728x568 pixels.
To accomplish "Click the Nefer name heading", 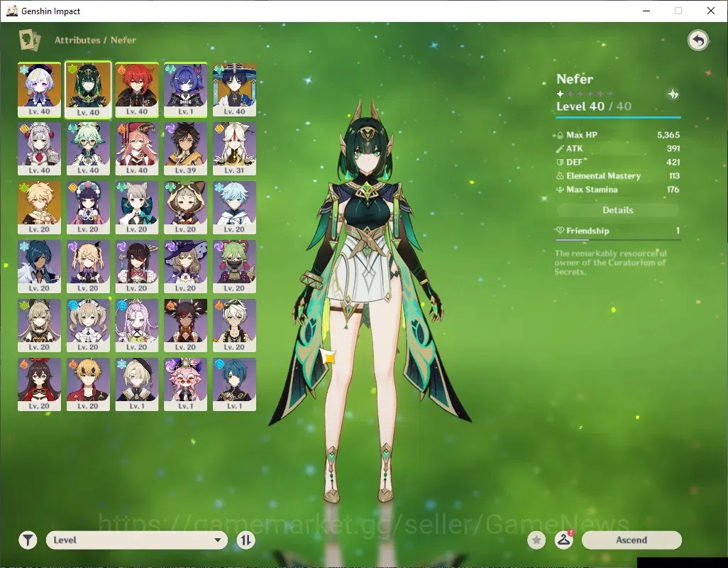I will [575, 79].
